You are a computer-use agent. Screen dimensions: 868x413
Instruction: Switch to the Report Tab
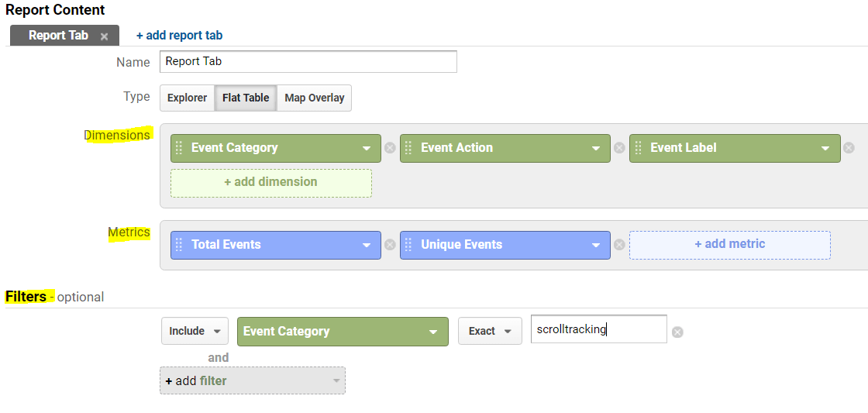click(x=58, y=36)
